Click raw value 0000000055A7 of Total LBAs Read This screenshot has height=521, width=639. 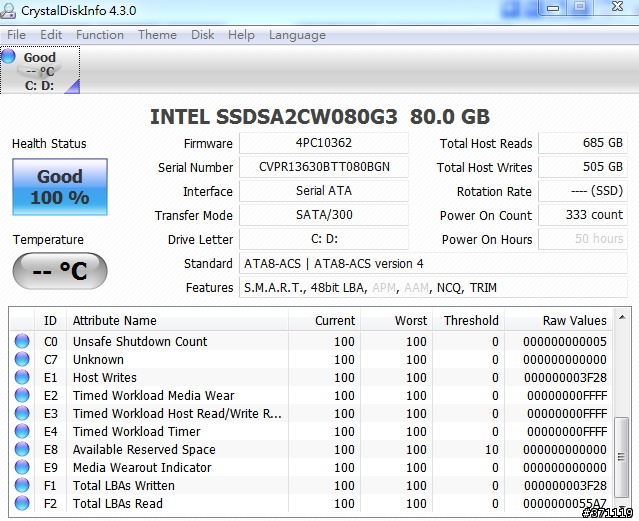tap(565, 503)
